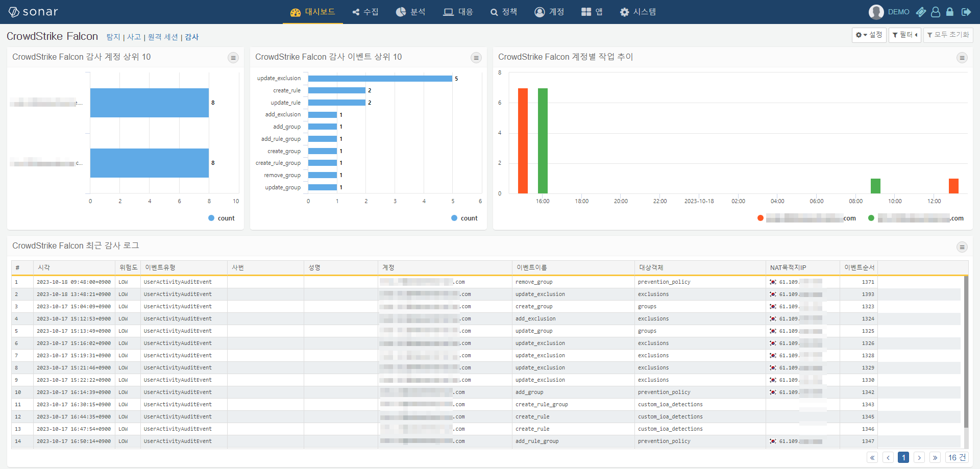This screenshot has height=469, width=980.
Task: Open the 수집 menu
Action: [x=365, y=12]
